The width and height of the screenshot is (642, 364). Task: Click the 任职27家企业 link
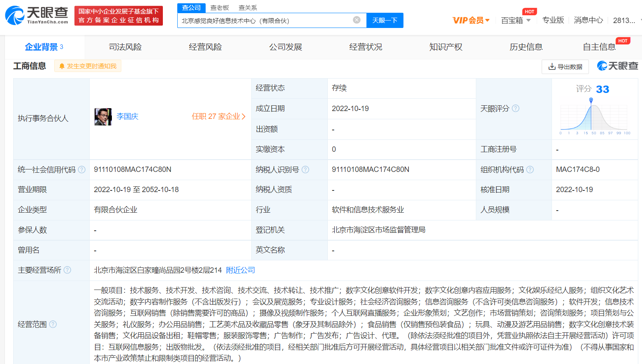(219, 116)
